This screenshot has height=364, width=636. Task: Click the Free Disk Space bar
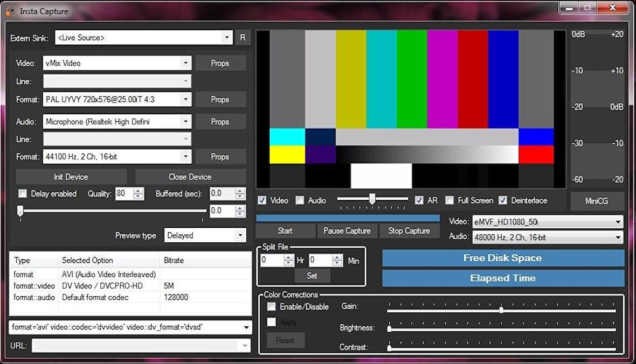coord(503,258)
